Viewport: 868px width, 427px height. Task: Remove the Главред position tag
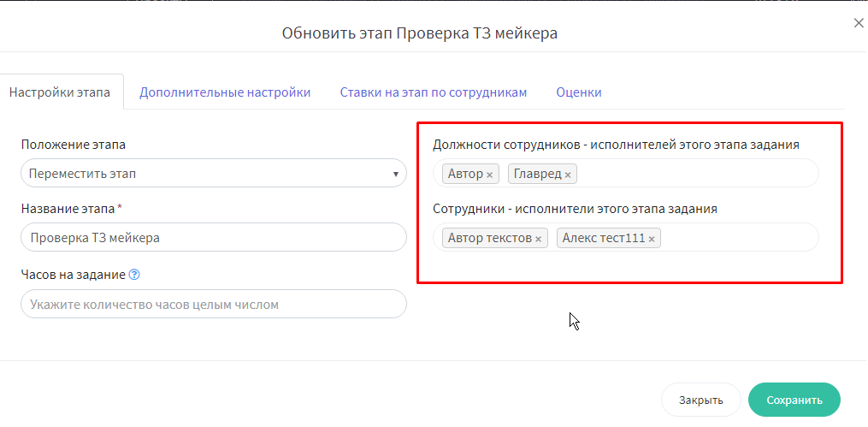[568, 175]
